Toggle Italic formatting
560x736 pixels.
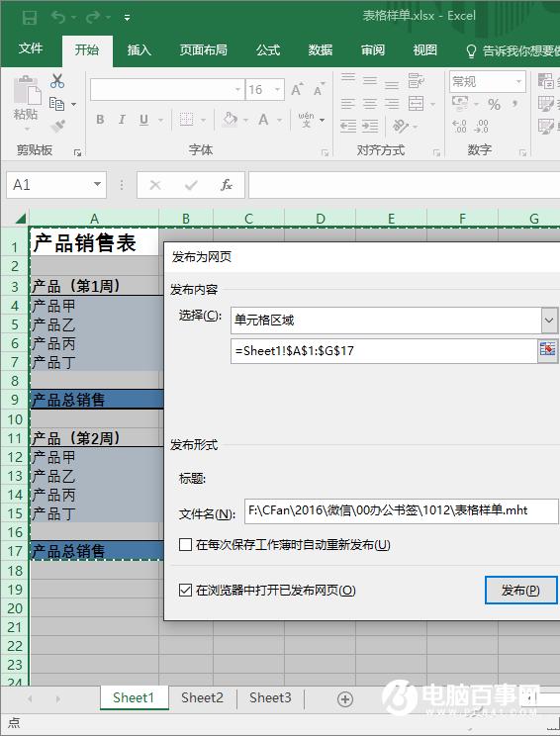pyautogui.click(x=122, y=120)
